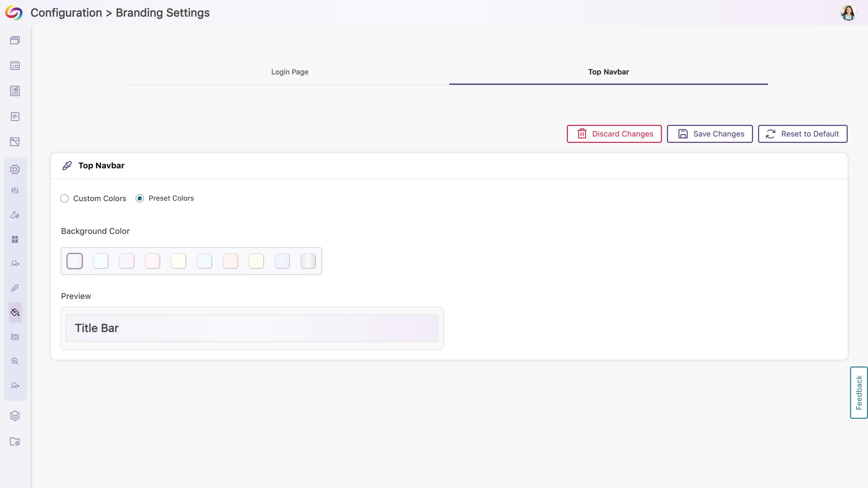
Task: Select the Preset Colors radio button
Action: (140, 198)
